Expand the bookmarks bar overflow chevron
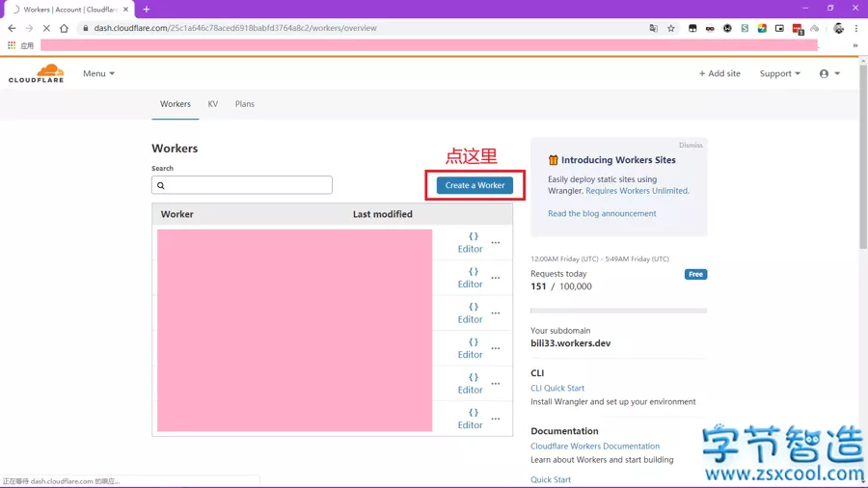Screen dimensions: 868x488 click(855, 45)
